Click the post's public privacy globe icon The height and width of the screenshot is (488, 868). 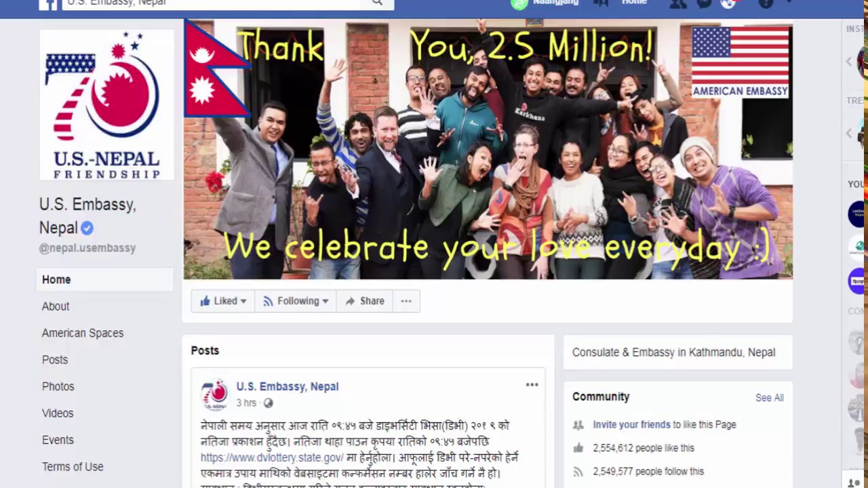coord(268,403)
